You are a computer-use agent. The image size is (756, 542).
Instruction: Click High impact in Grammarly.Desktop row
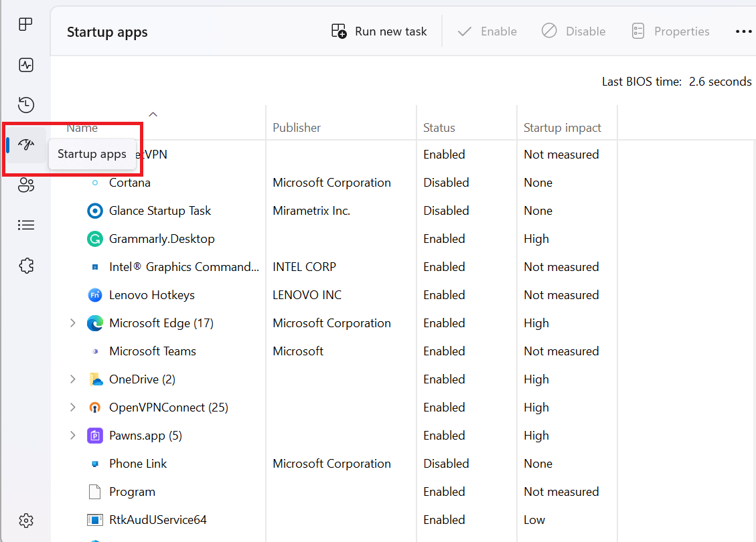536,239
